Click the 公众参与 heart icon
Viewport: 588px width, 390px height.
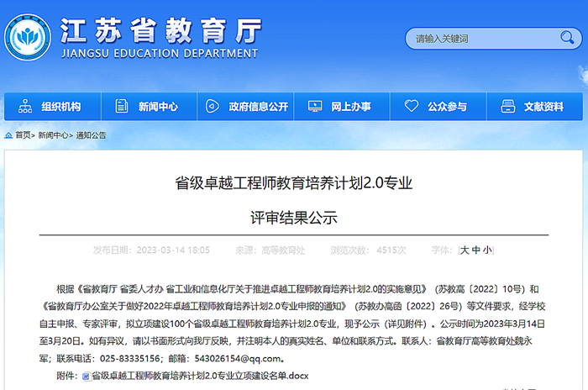pos(412,107)
